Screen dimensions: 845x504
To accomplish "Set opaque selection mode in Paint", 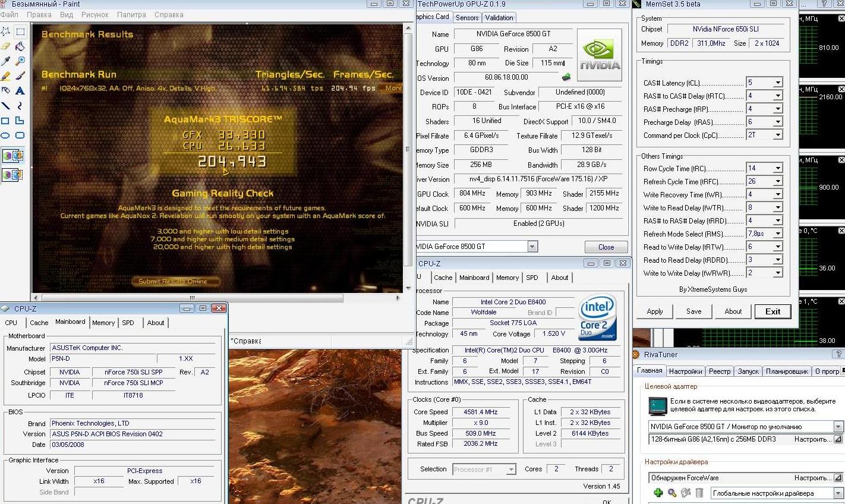I will click(12, 156).
